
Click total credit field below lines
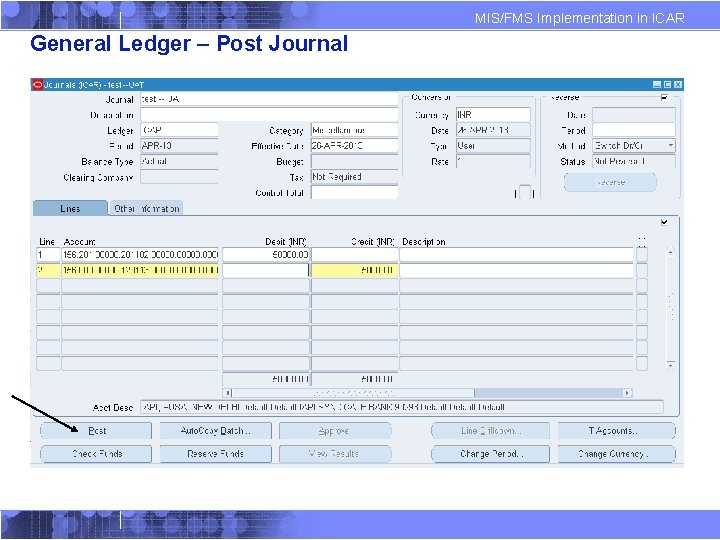[354, 379]
